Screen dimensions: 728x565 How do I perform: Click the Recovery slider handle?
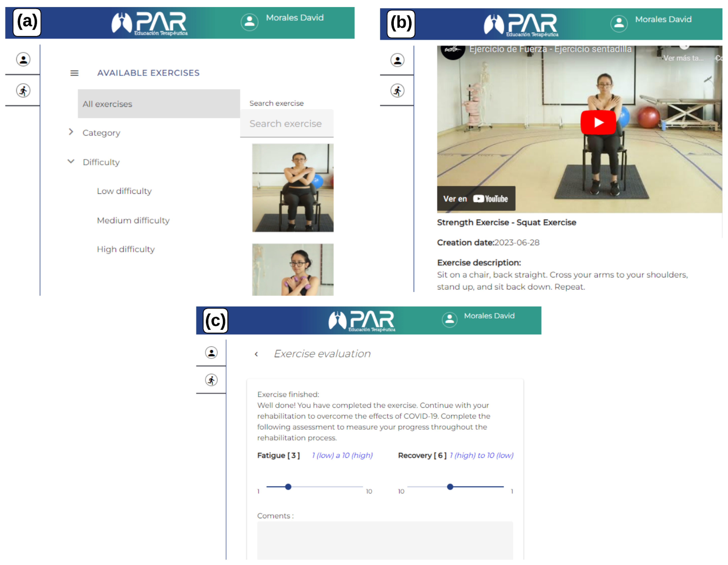coord(450,487)
